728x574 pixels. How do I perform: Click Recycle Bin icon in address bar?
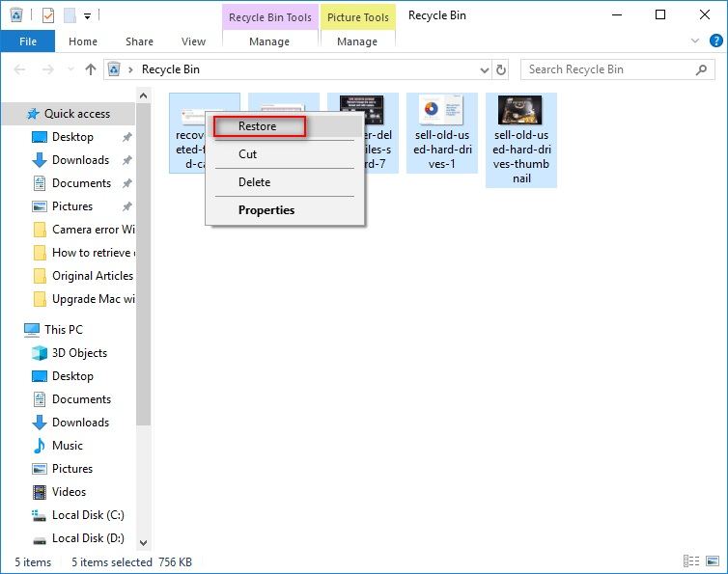pos(114,69)
